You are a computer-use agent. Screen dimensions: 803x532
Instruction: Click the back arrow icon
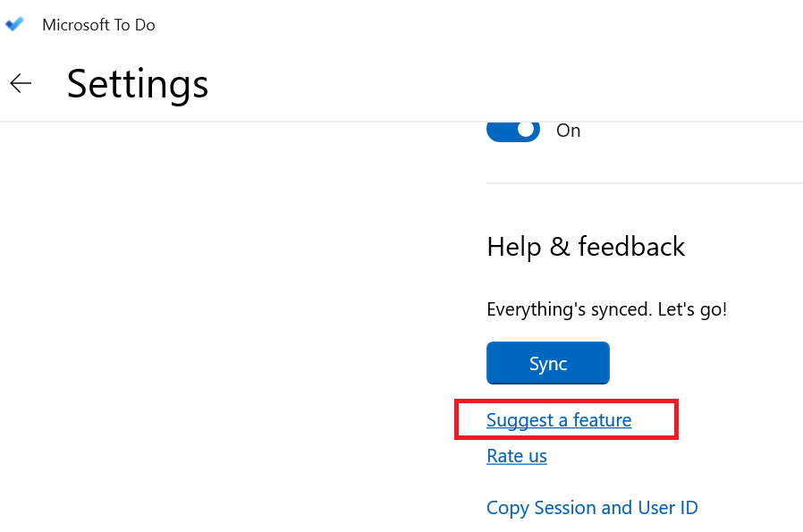[x=21, y=83]
